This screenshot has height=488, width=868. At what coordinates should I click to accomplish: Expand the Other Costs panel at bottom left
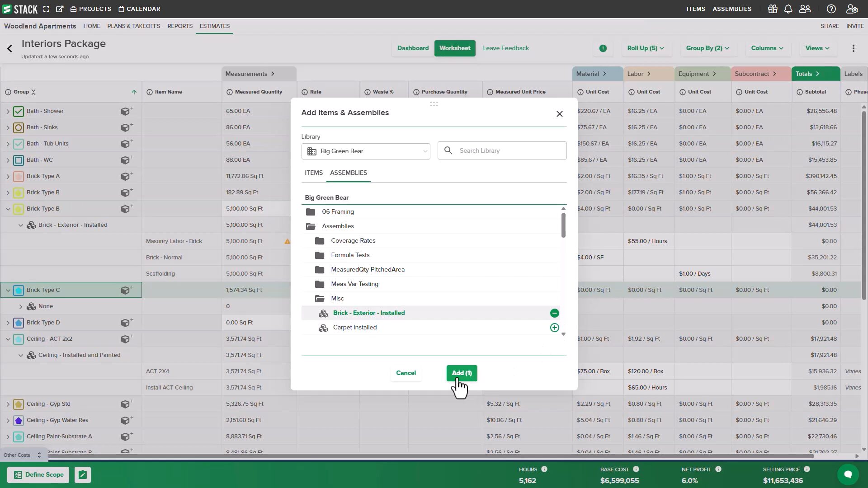pyautogui.click(x=39, y=455)
